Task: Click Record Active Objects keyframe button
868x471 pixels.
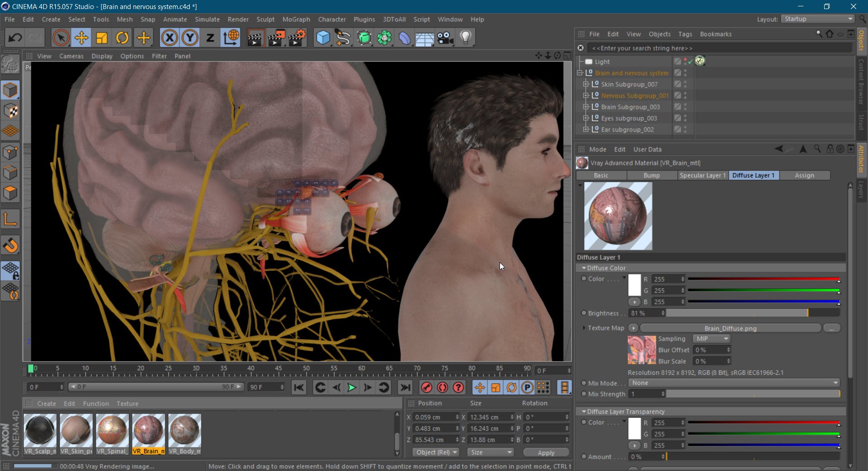Action: [426, 387]
